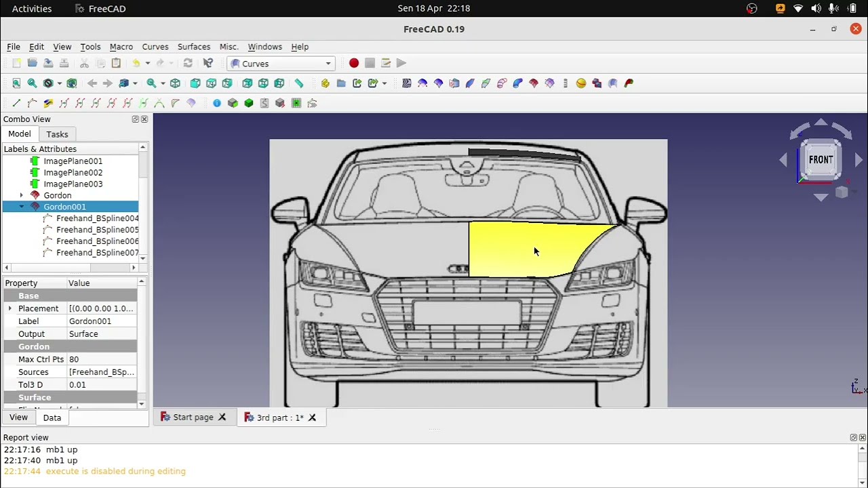Switch to the Tasks tab
Viewport: 868px width, 488px height.
click(57, 134)
